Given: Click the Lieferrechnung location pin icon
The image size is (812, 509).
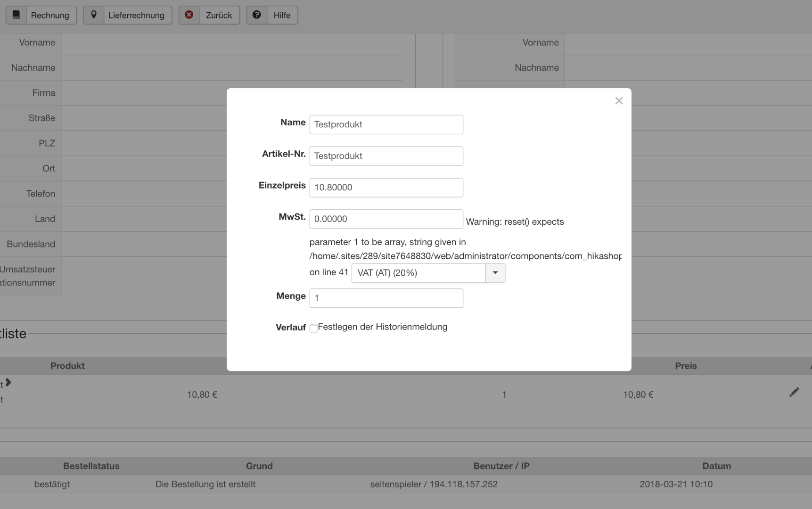Looking at the screenshot, I should coord(94,15).
